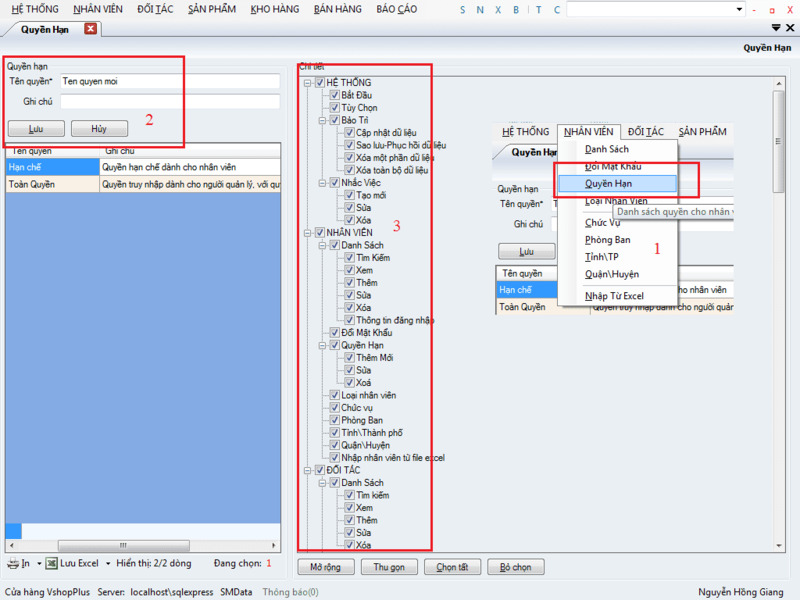
Task: Toggle Sao lưu-Phục hồi dữ liệu checkbox
Action: 349,145
